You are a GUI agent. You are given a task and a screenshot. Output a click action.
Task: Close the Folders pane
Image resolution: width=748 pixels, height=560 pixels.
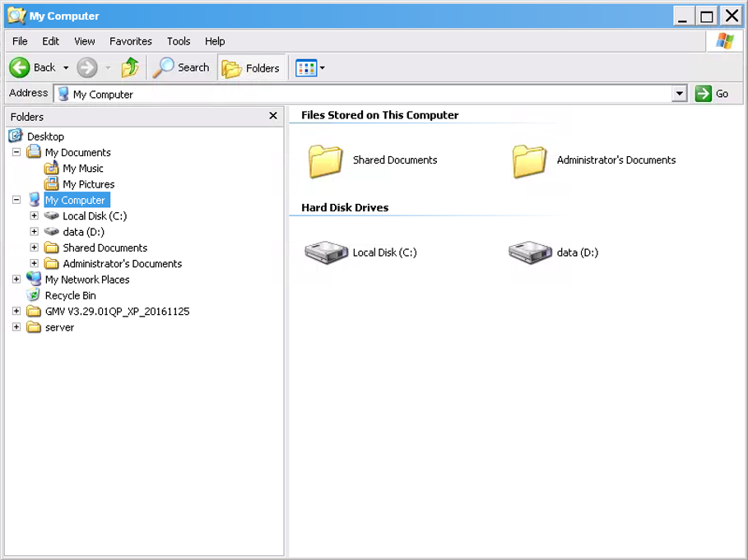point(273,116)
